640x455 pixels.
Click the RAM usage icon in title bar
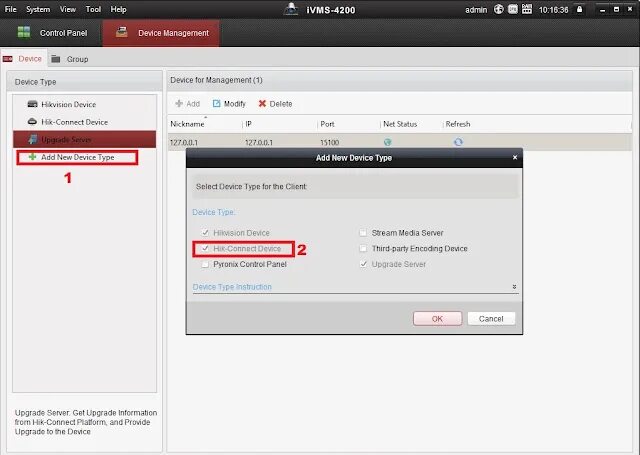[527, 9]
